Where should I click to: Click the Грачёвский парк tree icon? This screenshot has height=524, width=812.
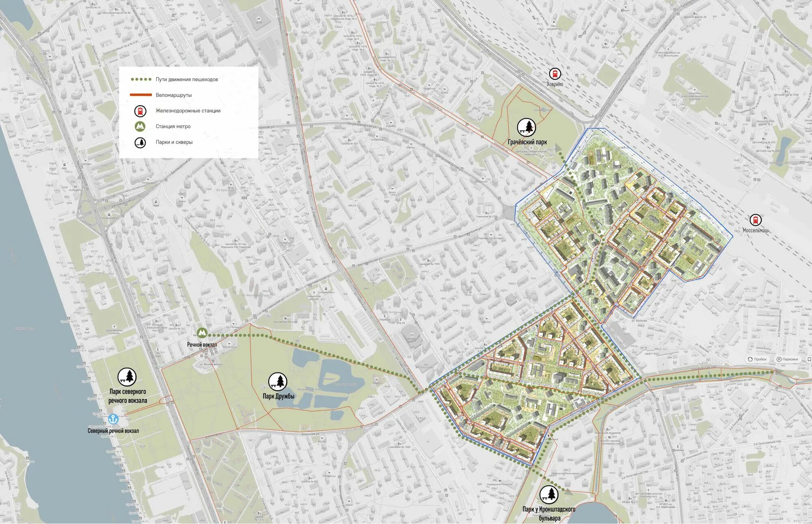(x=527, y=127)
